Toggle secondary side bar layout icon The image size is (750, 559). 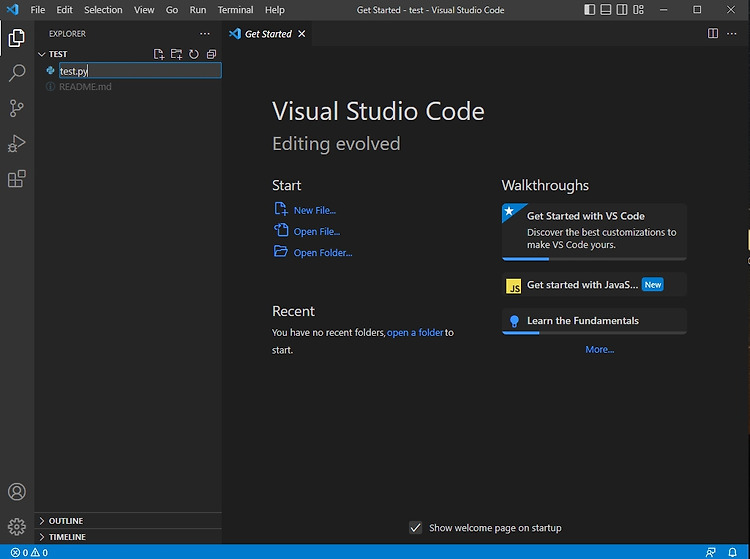click(x=622, y=10)
